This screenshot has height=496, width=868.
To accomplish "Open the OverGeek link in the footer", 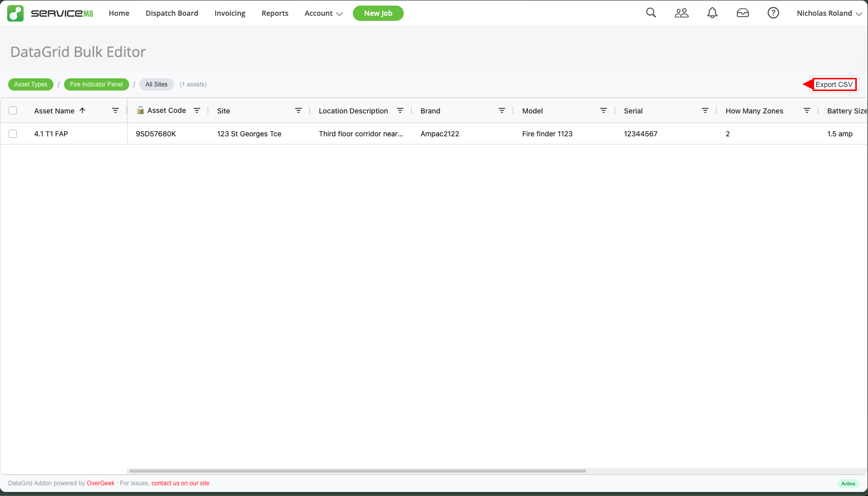I will pyautogui.click(x=100, y=483).
